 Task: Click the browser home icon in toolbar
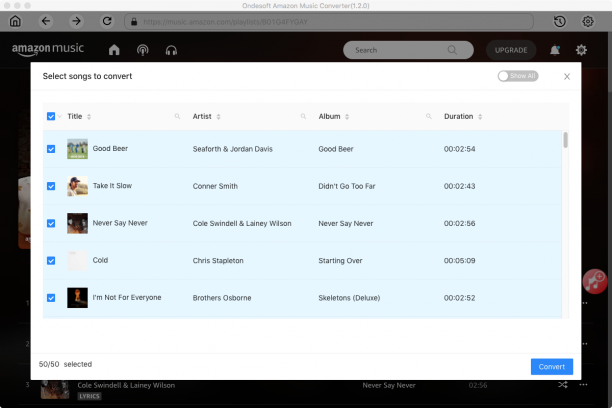coord(15,21)
